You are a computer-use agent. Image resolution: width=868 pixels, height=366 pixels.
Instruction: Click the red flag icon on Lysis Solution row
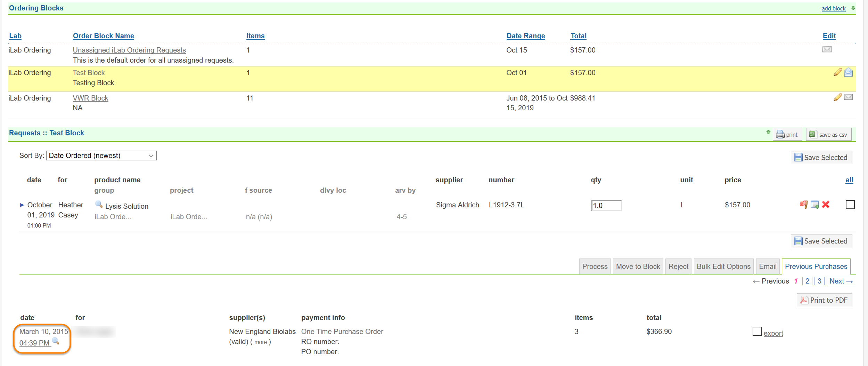point(804,205)
